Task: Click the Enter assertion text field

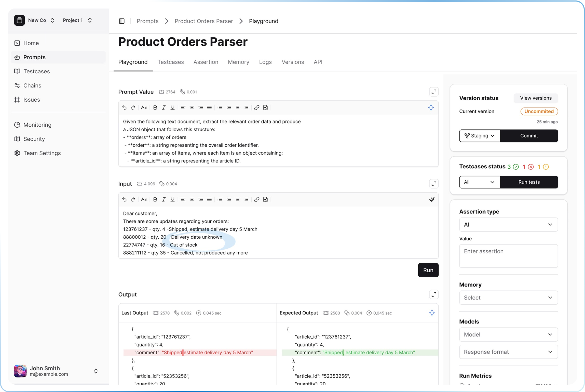Action: tap(508, 256)
